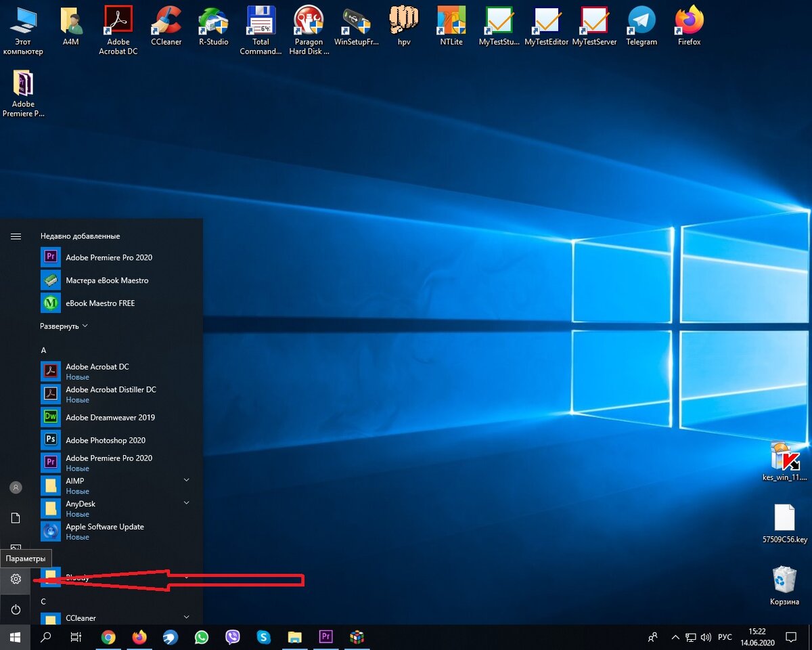The width and height of the screenshot is (812, 650).
Task: Open Viber from taskbar
Action: [233, 637]
